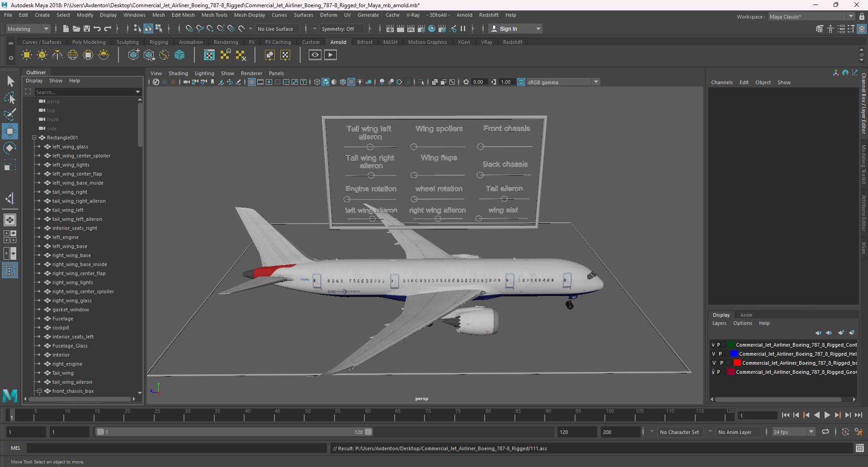This screenshot has height=467, width=868.
Task: Open the Script Editor icon
Action: point(860,448)
